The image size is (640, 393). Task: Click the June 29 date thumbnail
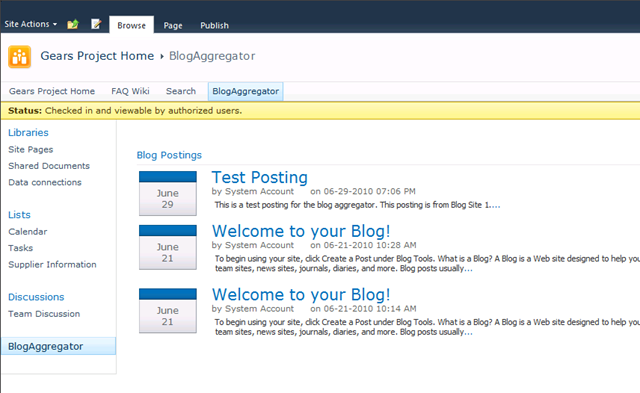point(168,193)
